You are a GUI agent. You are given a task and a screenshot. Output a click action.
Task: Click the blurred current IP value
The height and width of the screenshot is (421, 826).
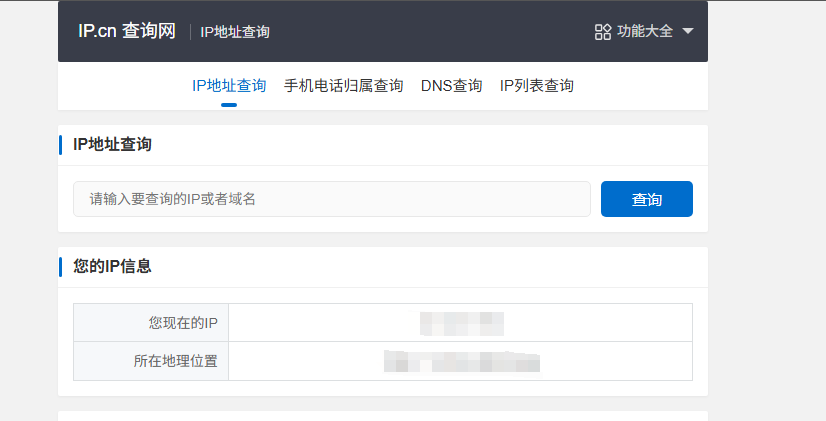462,324
